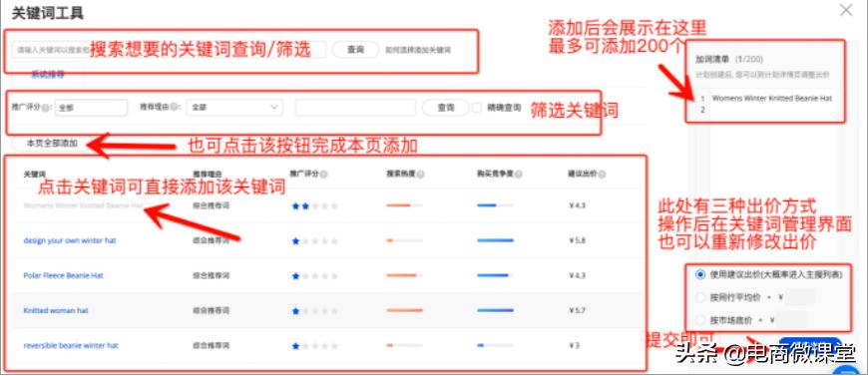Click star rating of 'Polar Fleece Beanie Hat' row

[x=314, y=276]
